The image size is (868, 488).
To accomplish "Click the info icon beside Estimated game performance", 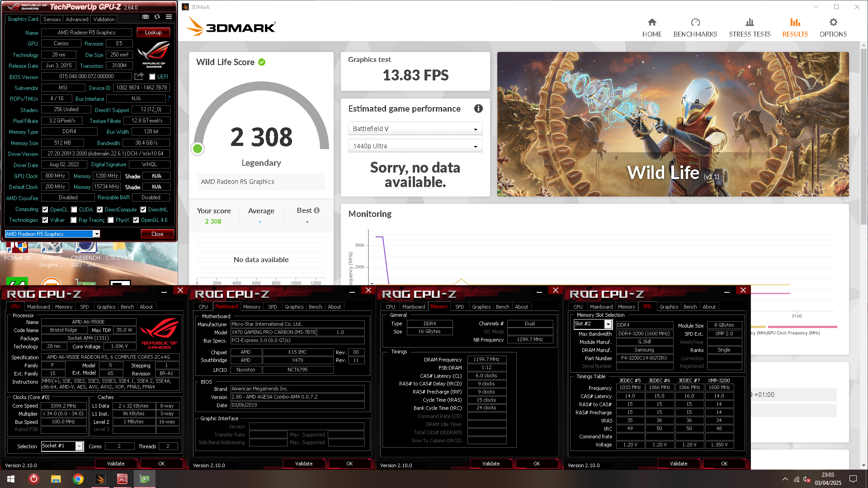I will click(478, 108).
